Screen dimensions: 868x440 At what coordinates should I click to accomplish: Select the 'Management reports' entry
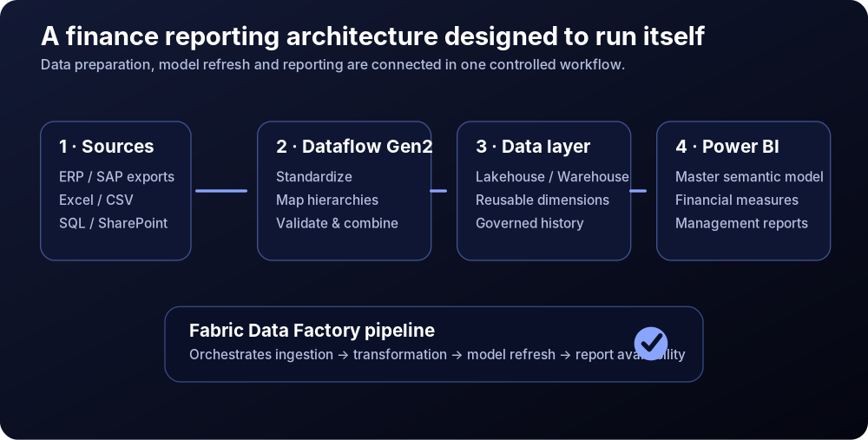[742, 223]
